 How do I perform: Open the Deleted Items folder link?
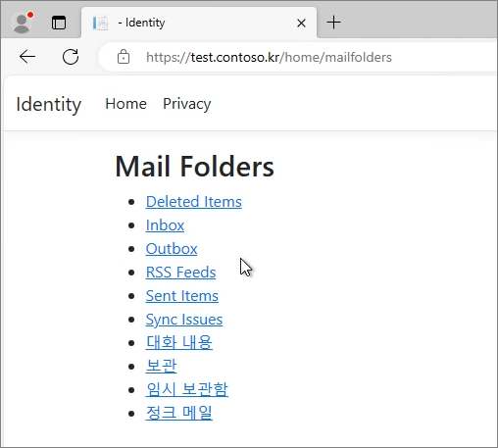coord(194,202)
